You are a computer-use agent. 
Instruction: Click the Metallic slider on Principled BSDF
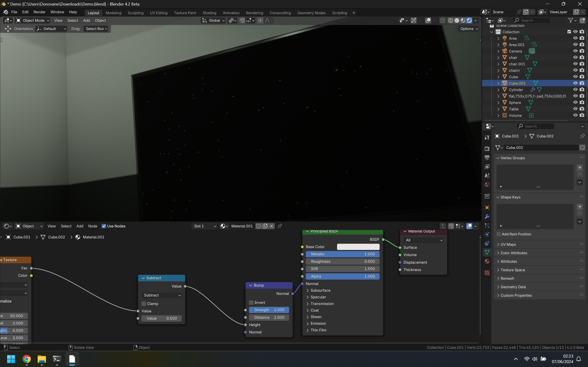point(343,254)
